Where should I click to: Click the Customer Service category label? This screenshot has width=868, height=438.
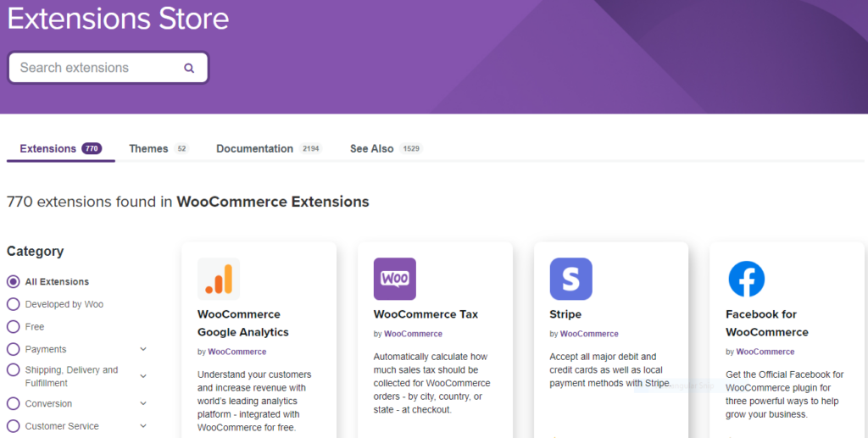tap(62, 426)
